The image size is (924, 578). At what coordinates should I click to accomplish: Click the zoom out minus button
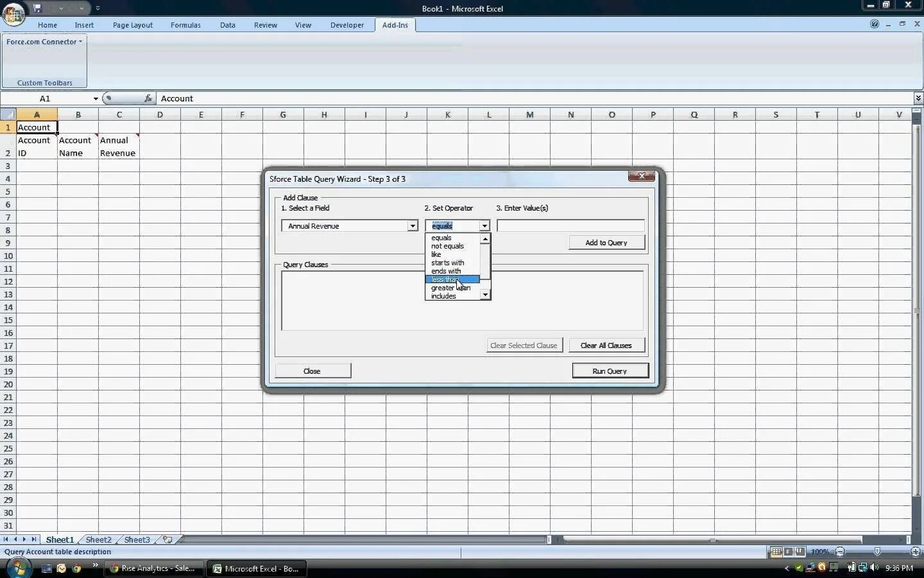839,552
